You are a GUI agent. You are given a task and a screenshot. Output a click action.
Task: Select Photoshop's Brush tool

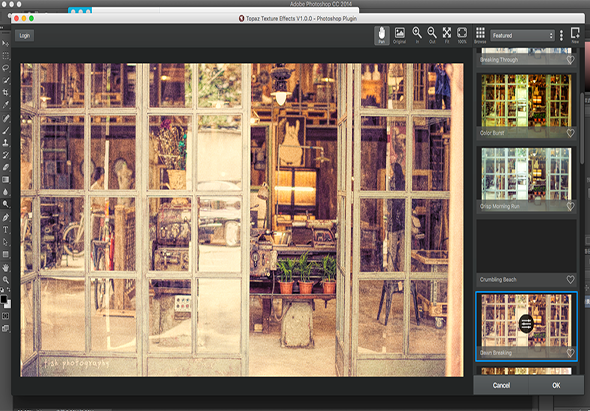[x=6, y=131]
